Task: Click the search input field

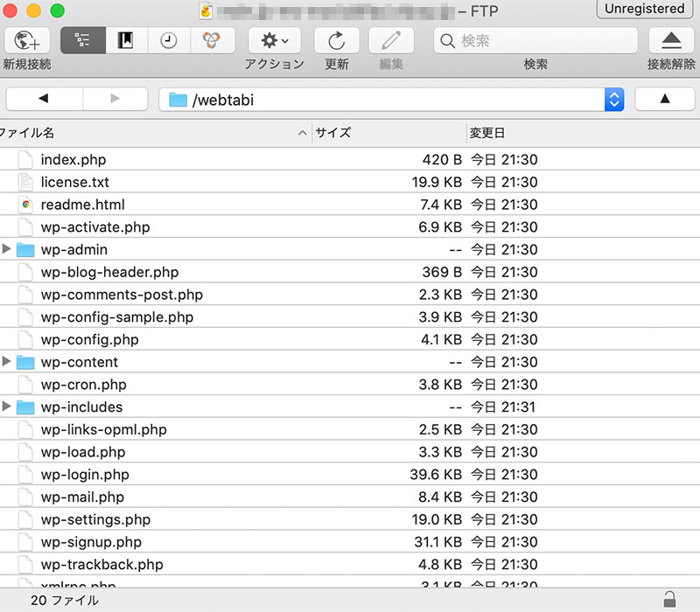Action: 535,40
